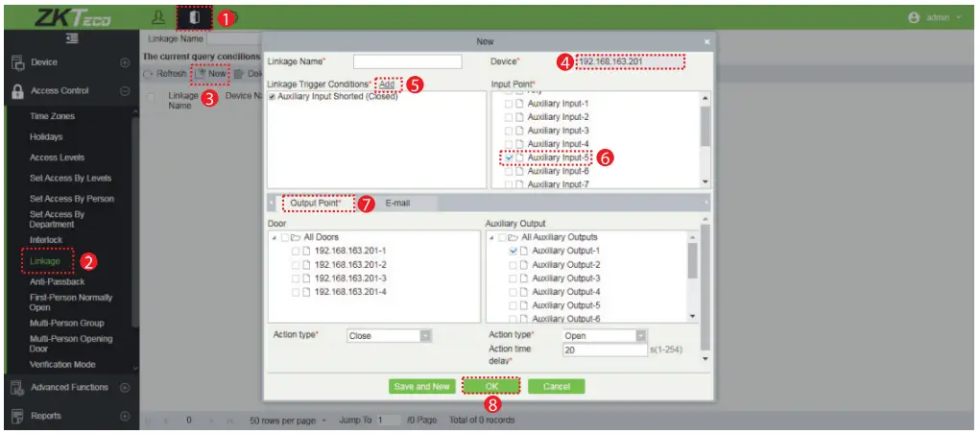This screenshot has width=980, height=434.
Task: Check Auxiliary Input-4 checkbox
Action: [x=509, y=144]
